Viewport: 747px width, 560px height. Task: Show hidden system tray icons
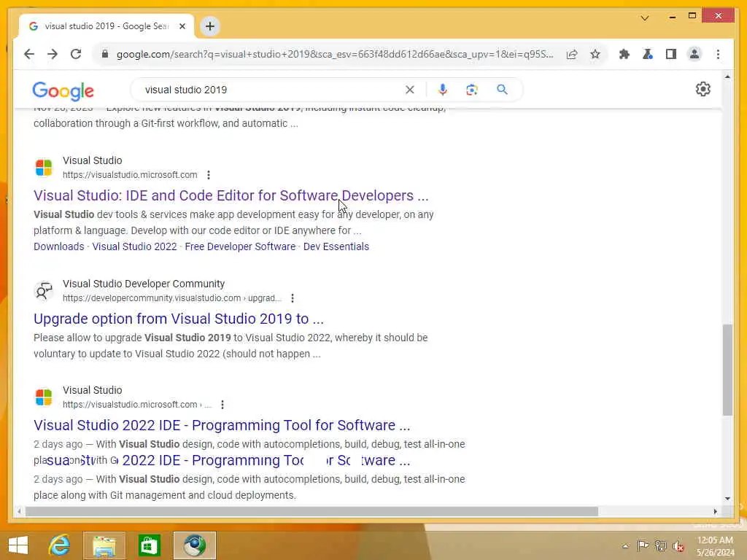(625, 546)
